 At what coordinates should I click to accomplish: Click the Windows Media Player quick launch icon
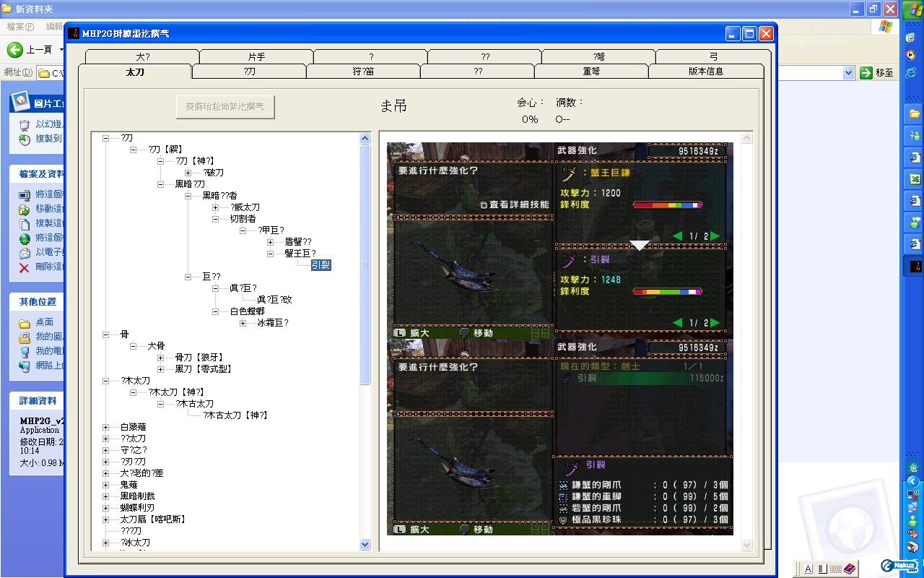pos(911,55)
